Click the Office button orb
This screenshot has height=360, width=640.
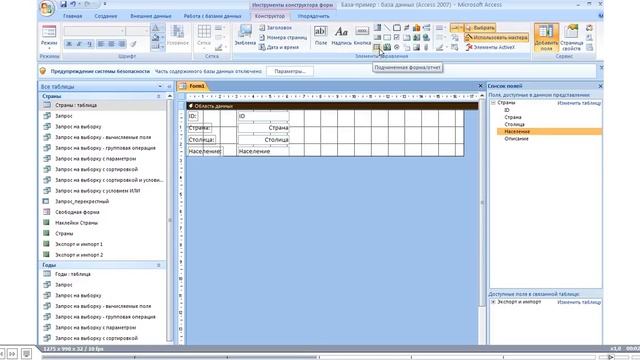(x=47, y=8)
